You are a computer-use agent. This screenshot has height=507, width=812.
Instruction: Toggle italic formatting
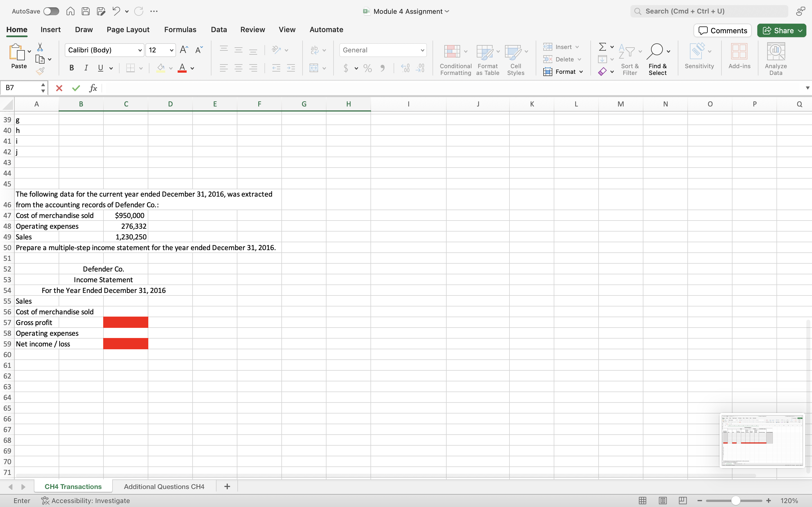[x=86, y=68]
